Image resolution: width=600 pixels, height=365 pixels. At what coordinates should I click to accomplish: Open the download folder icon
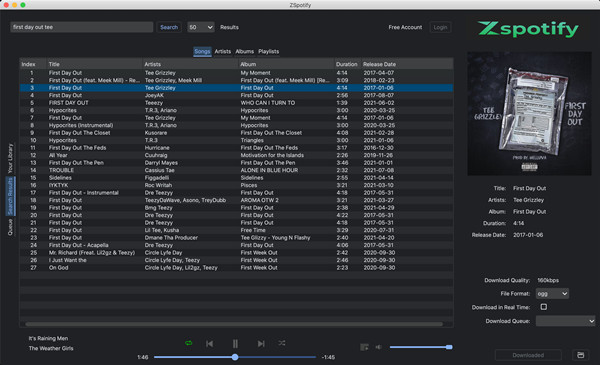[x=580, y=355]
